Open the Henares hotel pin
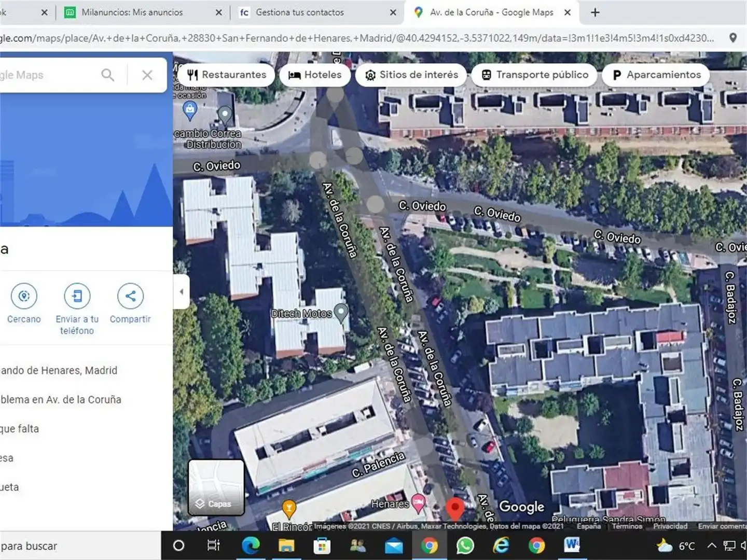The height and width of the screenshot is (560, 747). (x=418, y=502)
